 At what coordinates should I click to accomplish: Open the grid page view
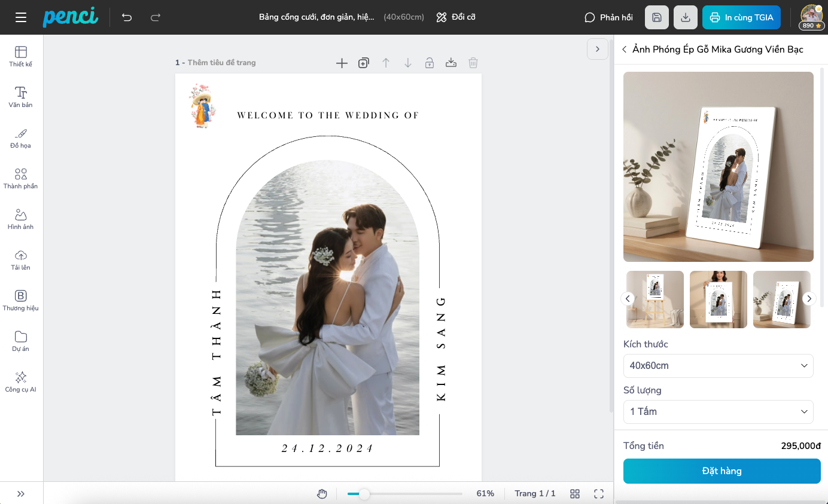click(x=575, y=493)
